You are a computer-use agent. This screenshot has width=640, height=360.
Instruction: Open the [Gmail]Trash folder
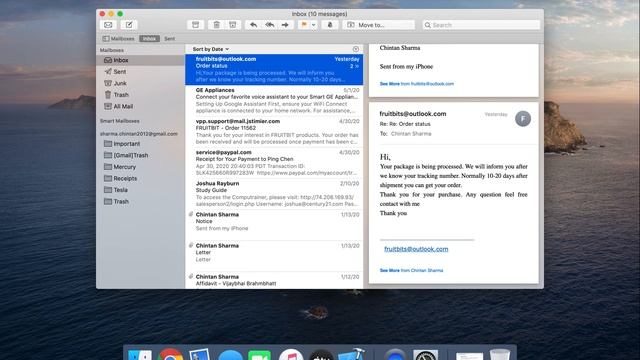pos(140,155)
